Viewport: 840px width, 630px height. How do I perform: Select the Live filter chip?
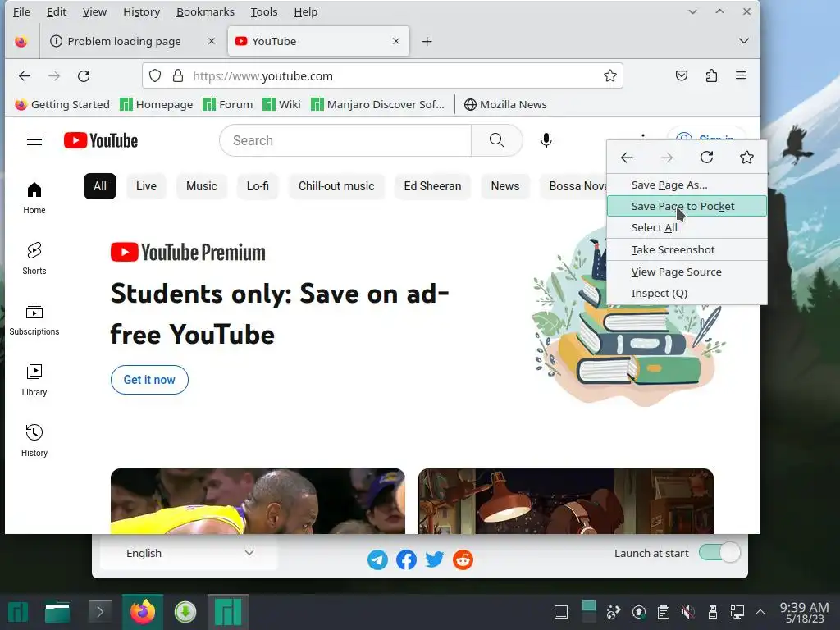click(x=146, y=186)
